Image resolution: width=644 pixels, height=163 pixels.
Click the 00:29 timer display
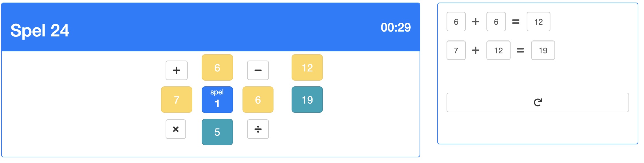(x=395, y=28)
